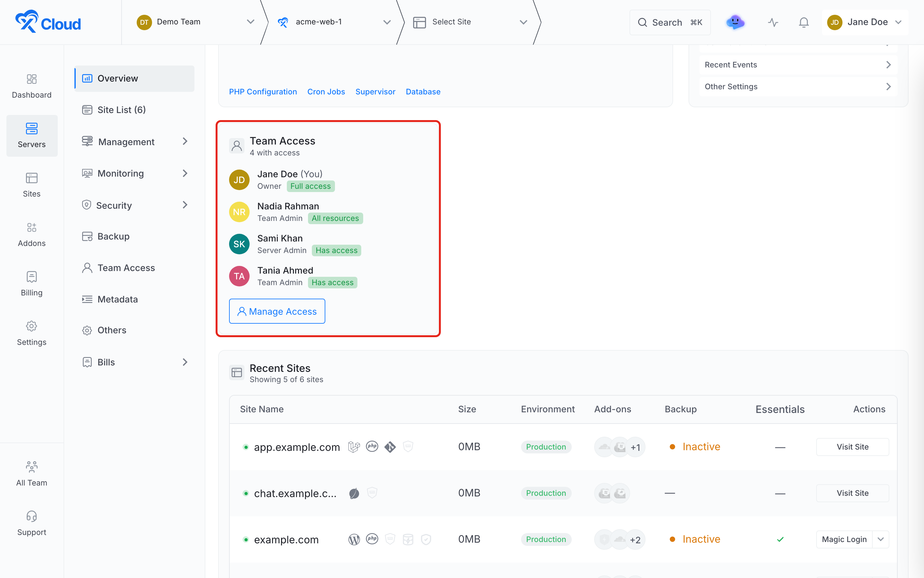Screen dimensions: 924x578
Task: Open the acme-web-1 server dropdown
Action: pos(334,22)
